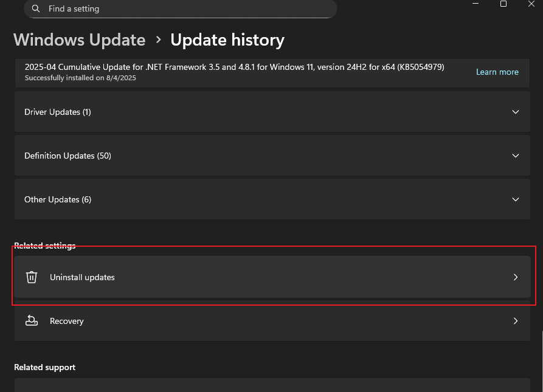Select the Recovery label
This screenshot has width=543, height=392.
point(67,321)
